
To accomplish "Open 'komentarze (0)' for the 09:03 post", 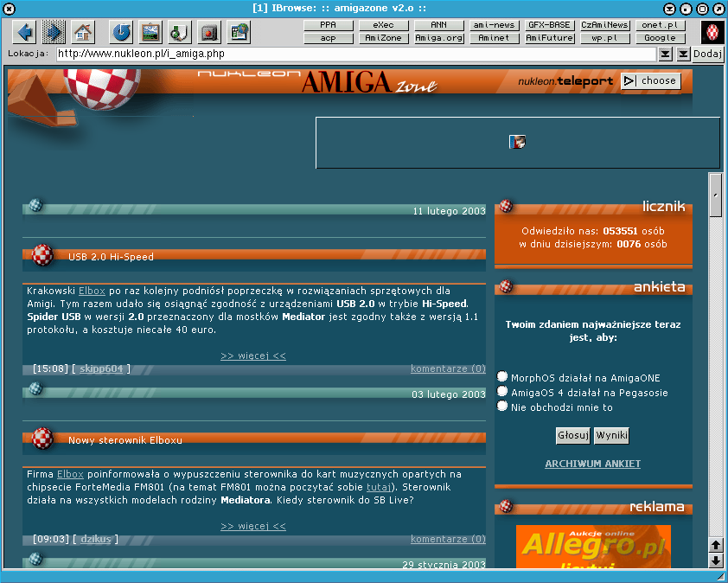I will tap(448, 540).
